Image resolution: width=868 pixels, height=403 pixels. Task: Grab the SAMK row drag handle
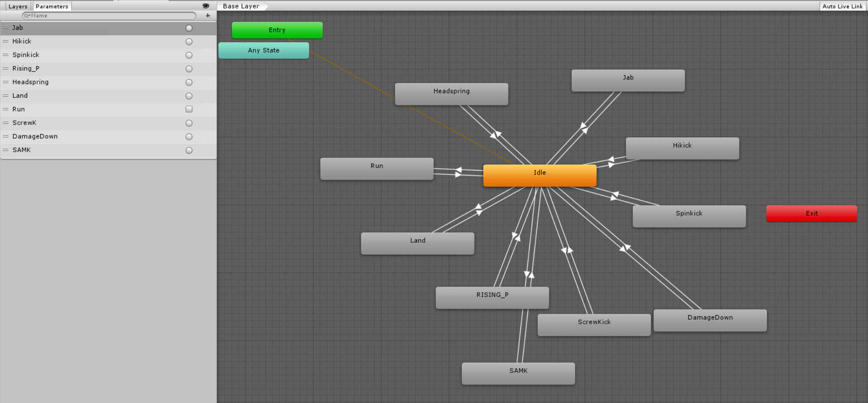click(6, 150)
